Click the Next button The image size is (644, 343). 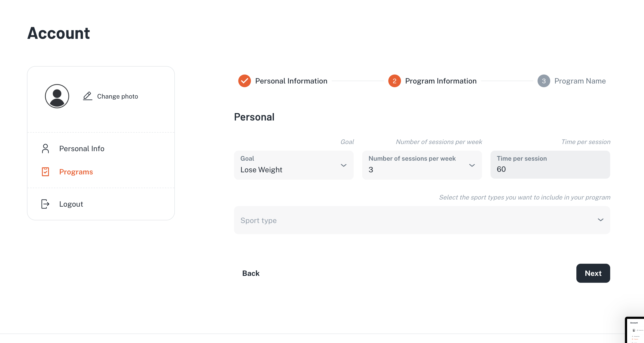(x=593, y=273)
